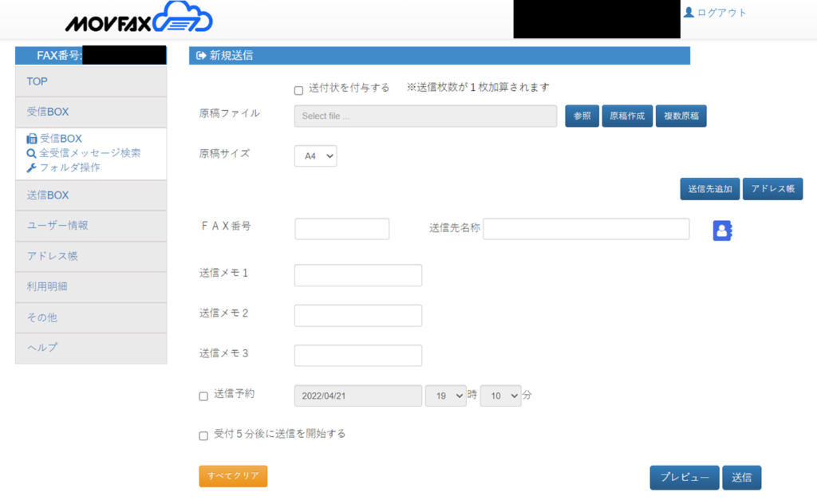This screenshot has width=817, height=504.
Task: Open フォルダ操作 link
Action: (x=70, y=167)
